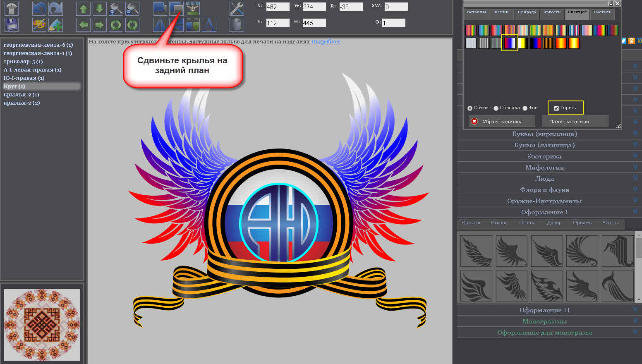This screenshot has height=364, width=642.
Task: Bring the object to the front
Action: [160, 8]
